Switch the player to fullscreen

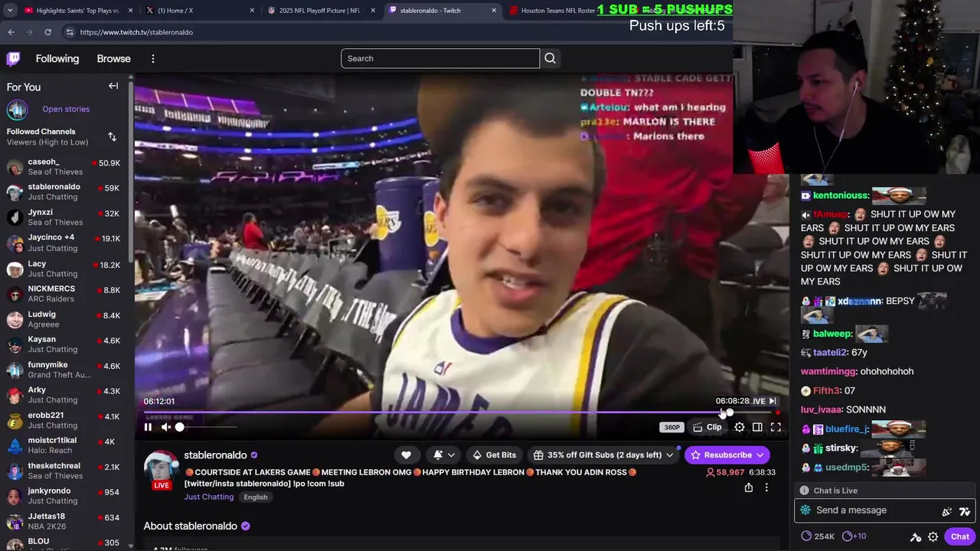[776, 427]
